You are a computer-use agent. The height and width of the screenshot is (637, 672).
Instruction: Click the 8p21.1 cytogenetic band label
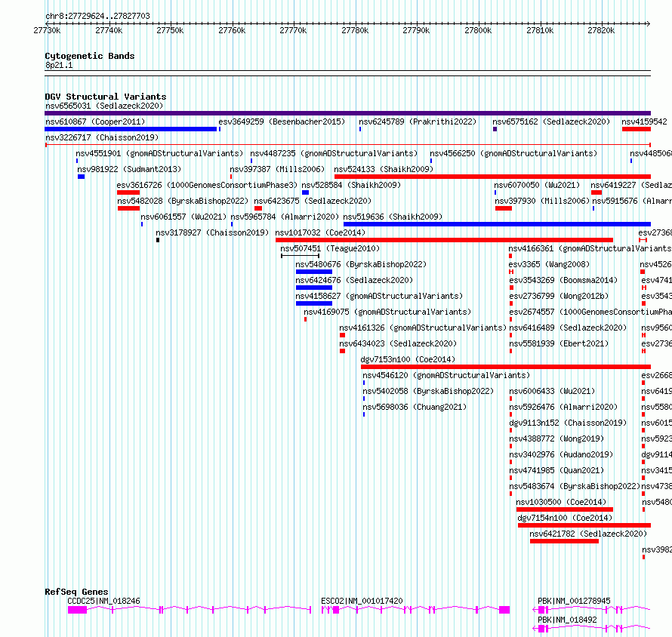click(59, 65)
